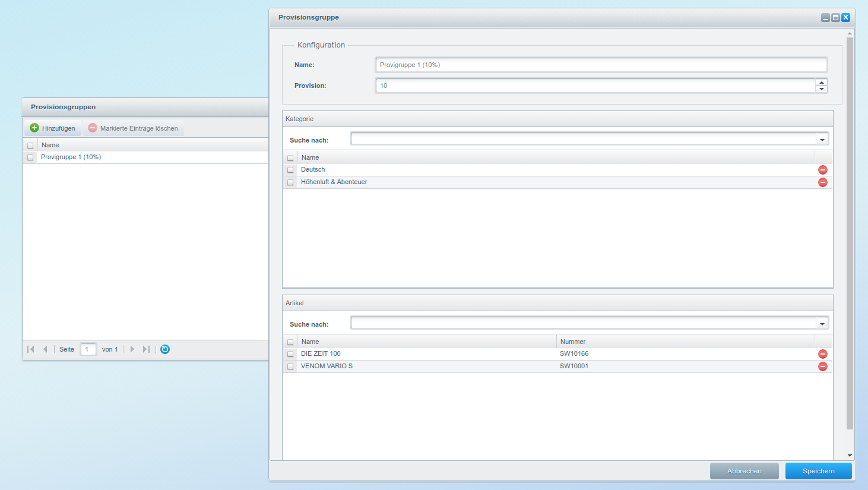The image size is (868, 490).
Task: Close the Provisionsgruppe window
Action: (845, 18)
